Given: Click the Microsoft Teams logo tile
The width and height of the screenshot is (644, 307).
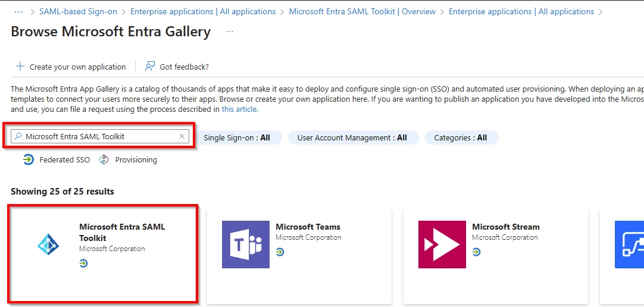Looking at the screenshot, I should pos(246,244).
